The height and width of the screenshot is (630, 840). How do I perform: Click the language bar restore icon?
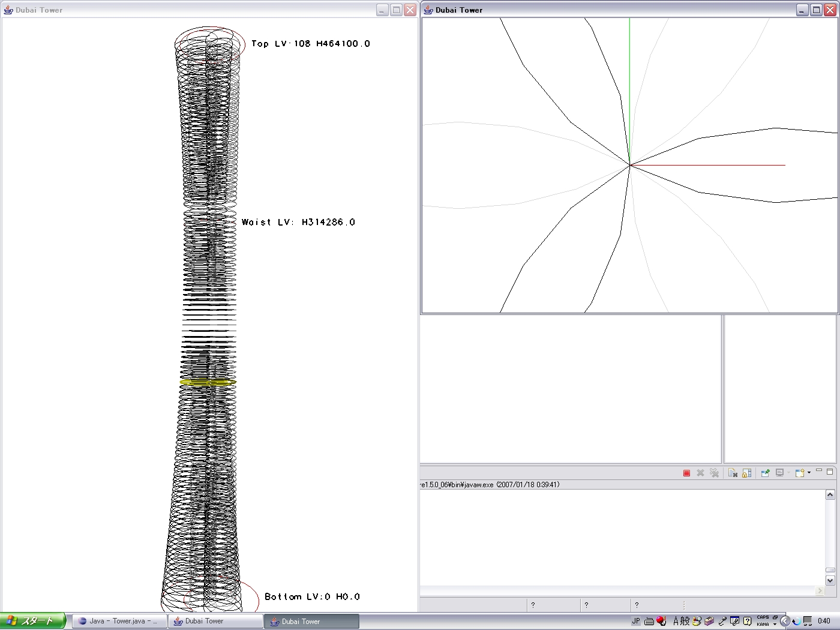[x=775, y=617]
